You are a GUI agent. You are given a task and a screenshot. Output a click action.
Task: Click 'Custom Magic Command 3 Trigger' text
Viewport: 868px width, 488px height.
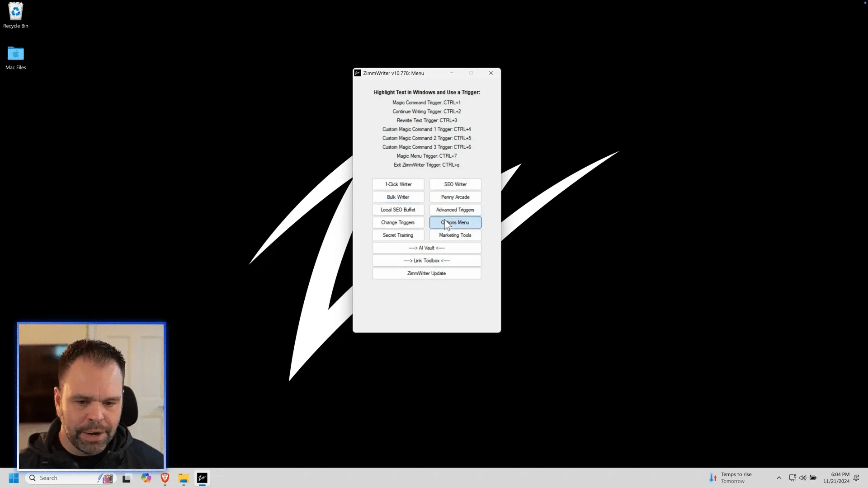tap(427, 147)
